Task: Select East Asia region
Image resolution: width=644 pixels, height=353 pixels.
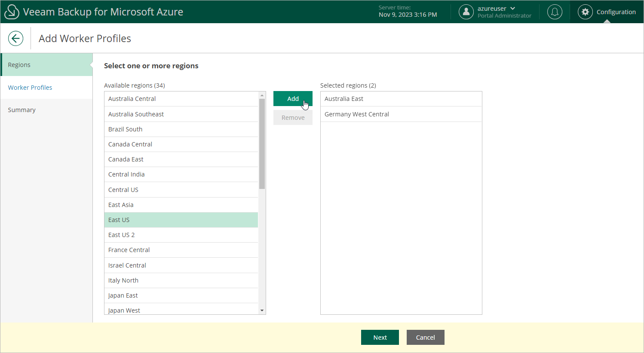Action: 181,205
